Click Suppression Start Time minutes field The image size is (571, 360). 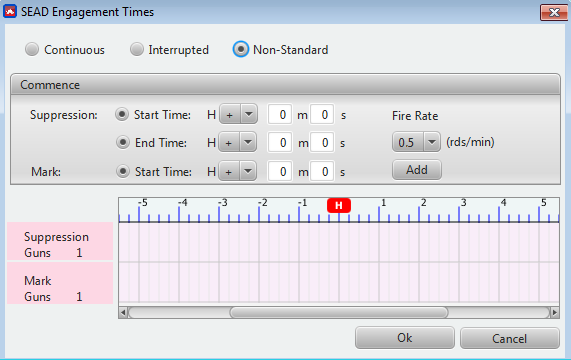coord(280,115)
